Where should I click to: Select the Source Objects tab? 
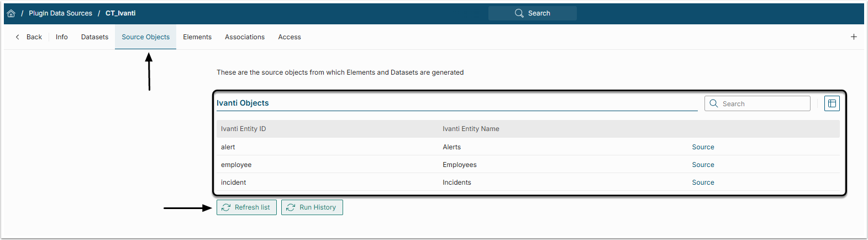[x=145, y=37]
